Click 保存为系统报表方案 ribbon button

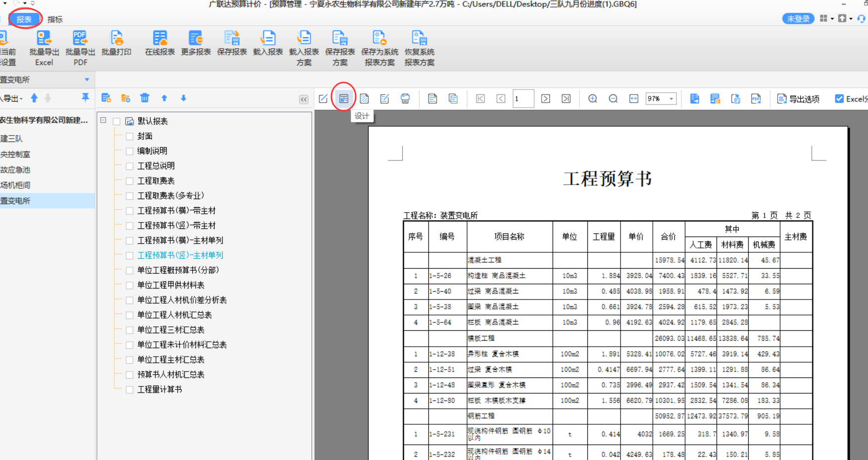click(380, 48)
